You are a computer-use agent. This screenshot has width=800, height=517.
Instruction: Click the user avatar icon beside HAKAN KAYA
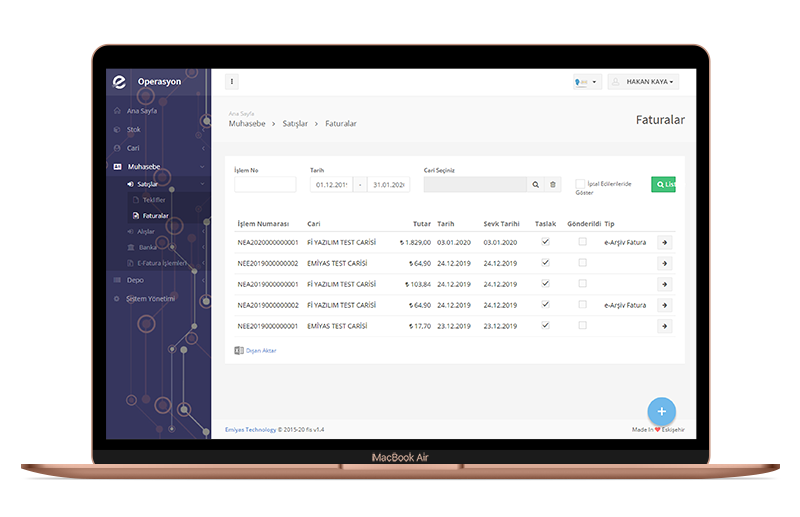coord(616,82)
